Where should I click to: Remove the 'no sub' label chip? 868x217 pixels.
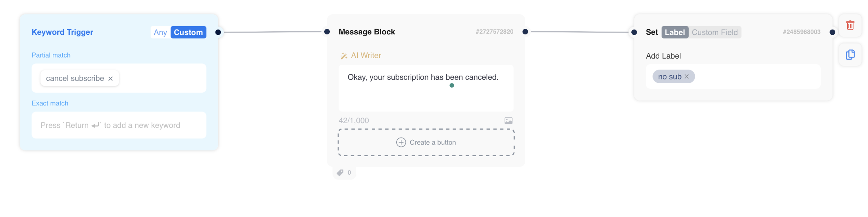click(x=687, y=77)
